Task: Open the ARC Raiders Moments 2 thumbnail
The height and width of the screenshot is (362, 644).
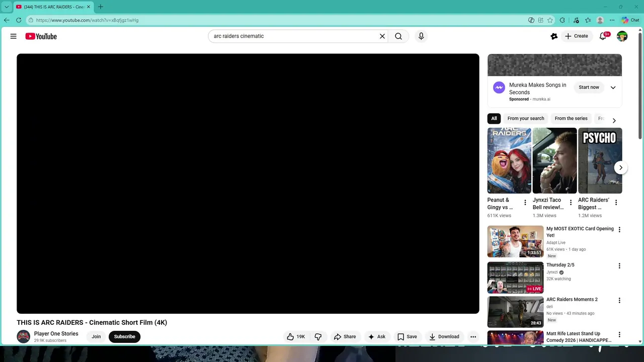Action: click(515, 312)
